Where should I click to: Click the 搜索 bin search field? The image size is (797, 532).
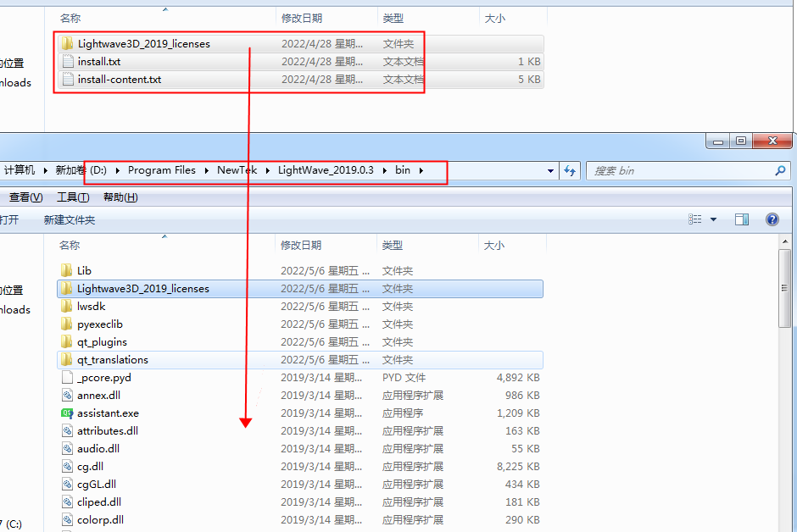[678, 170]
